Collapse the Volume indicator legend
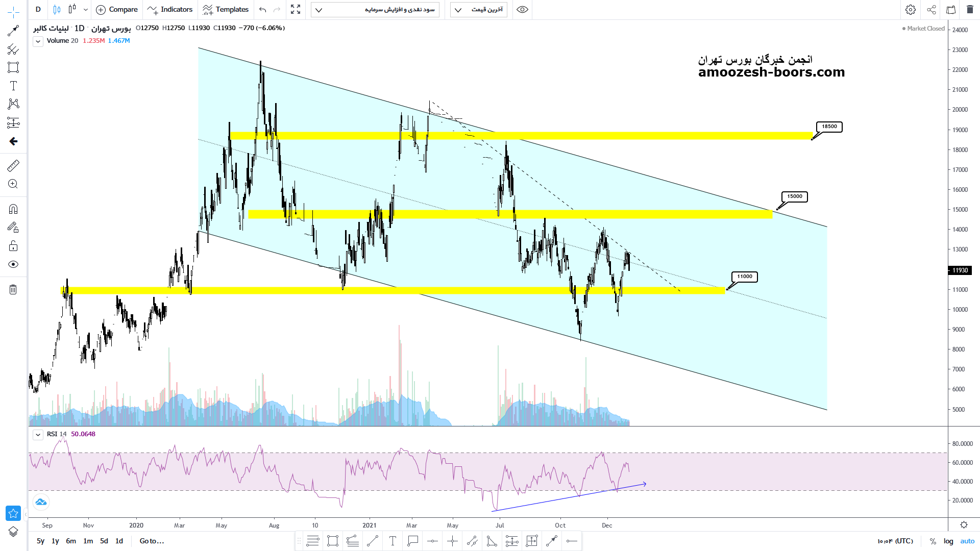The width and height of the screenshot is (980, 551). pos(38,41)
